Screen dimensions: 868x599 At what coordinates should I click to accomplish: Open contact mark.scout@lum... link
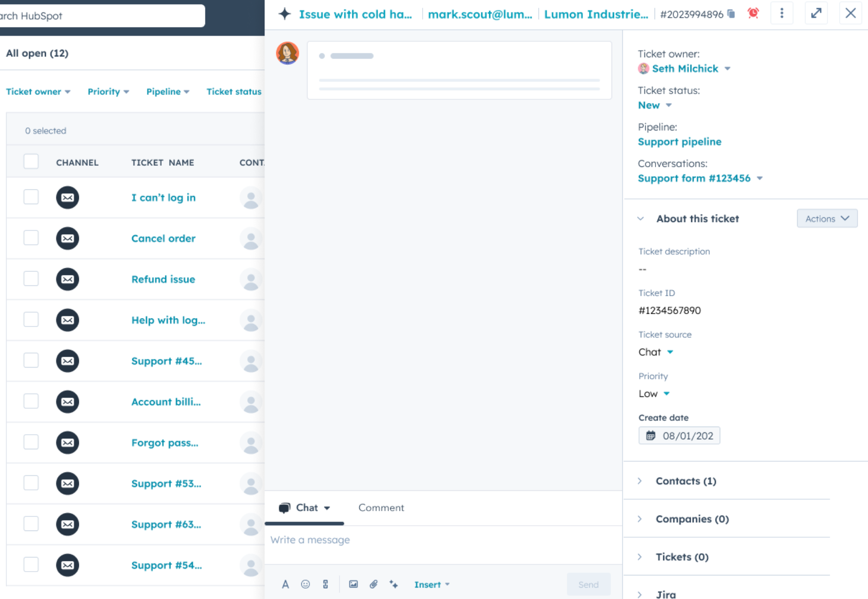pos(480,14)
